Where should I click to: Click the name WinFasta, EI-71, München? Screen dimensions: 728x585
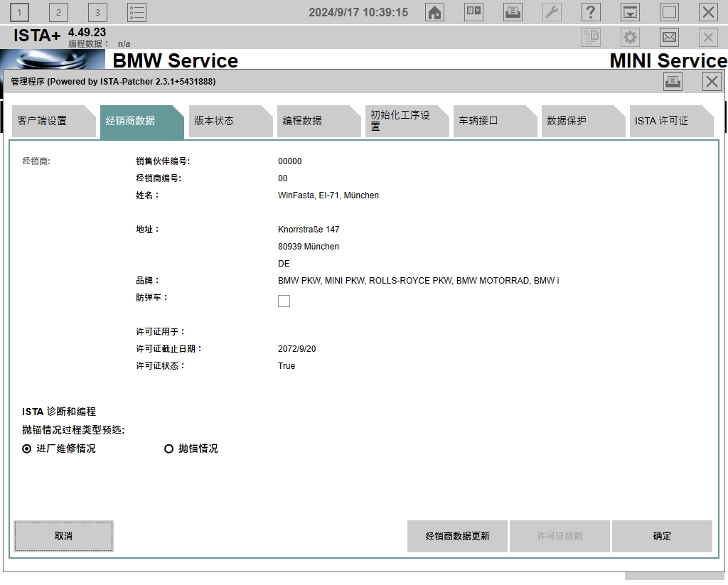[328, 195]
